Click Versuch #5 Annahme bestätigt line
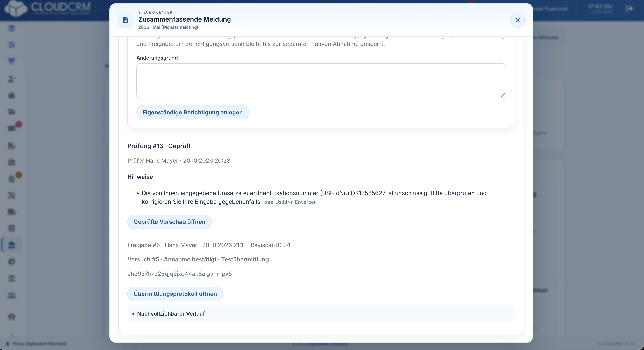Viewport: 644px width, 350px height. coord(198,260)
